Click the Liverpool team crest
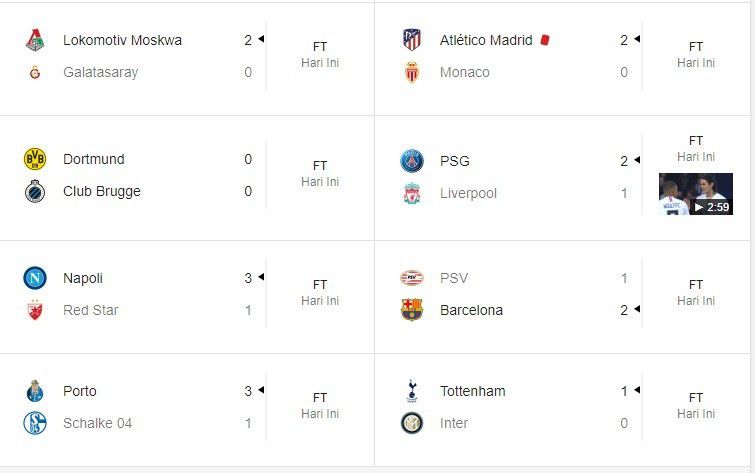Viewport: 755px width, 473px height. [x=412, y=193]
